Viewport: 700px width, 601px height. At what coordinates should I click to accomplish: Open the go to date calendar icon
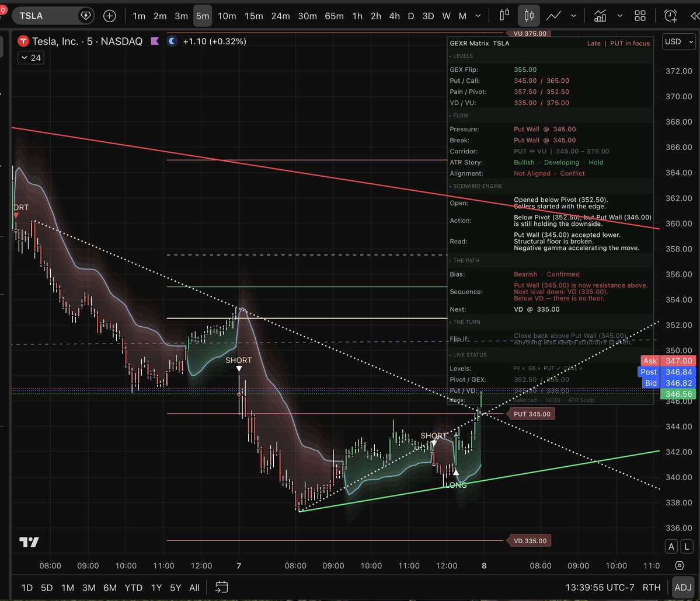click(221, 587)
